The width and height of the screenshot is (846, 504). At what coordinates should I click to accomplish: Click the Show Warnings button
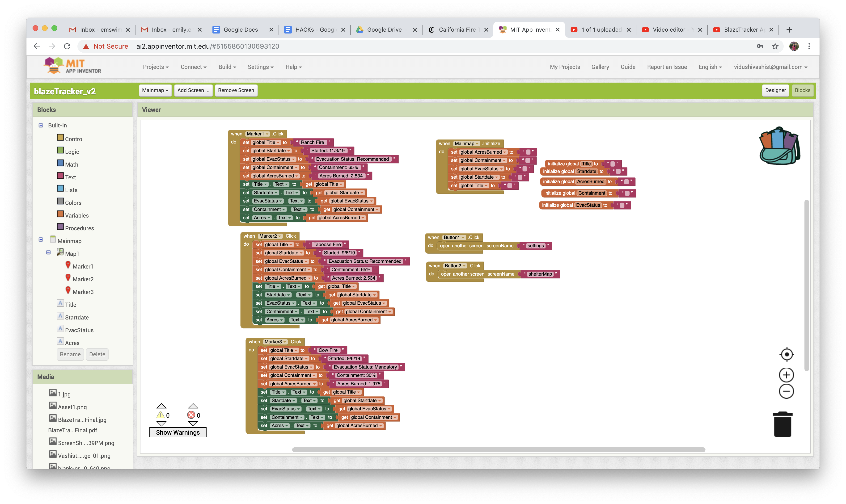pos(178,432)
